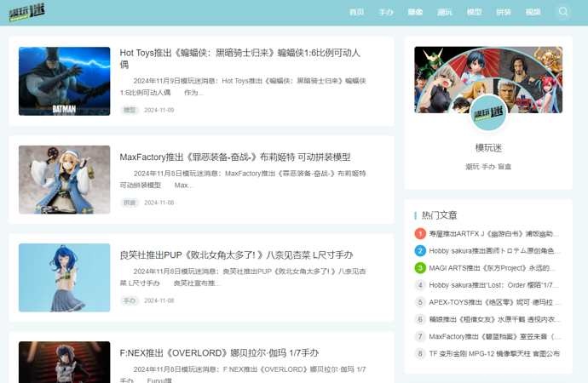Open the 首页 nav item
Viewport: 588px width, 383px height.
[x=357, y=13]
